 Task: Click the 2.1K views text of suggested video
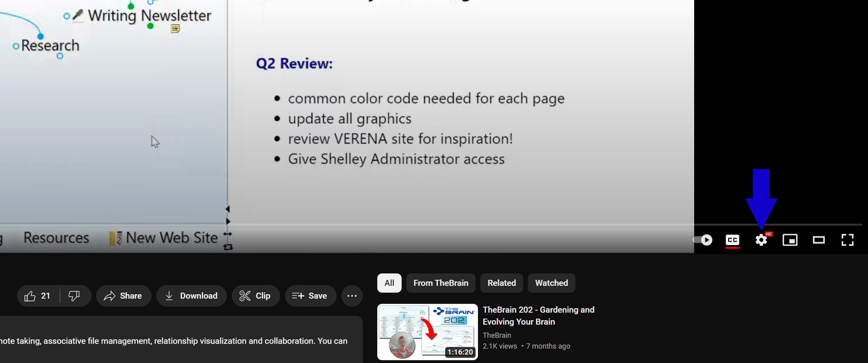pos(500,346)
